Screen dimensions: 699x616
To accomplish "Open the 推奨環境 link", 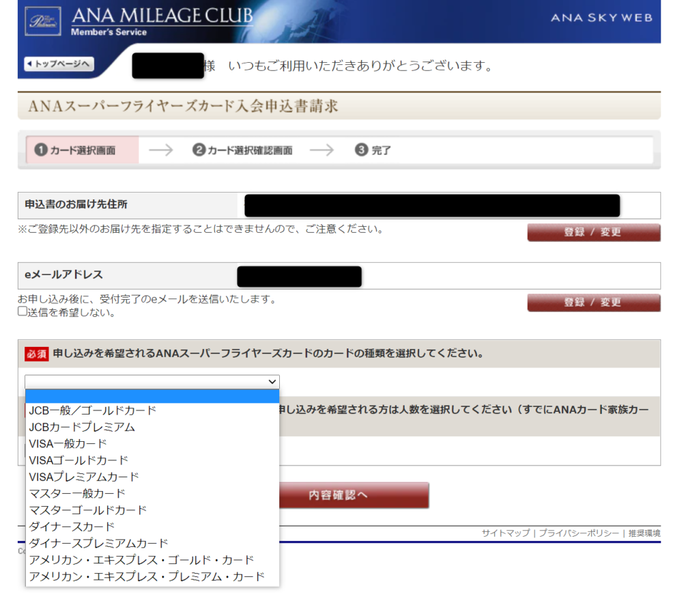I will point(644,533).
